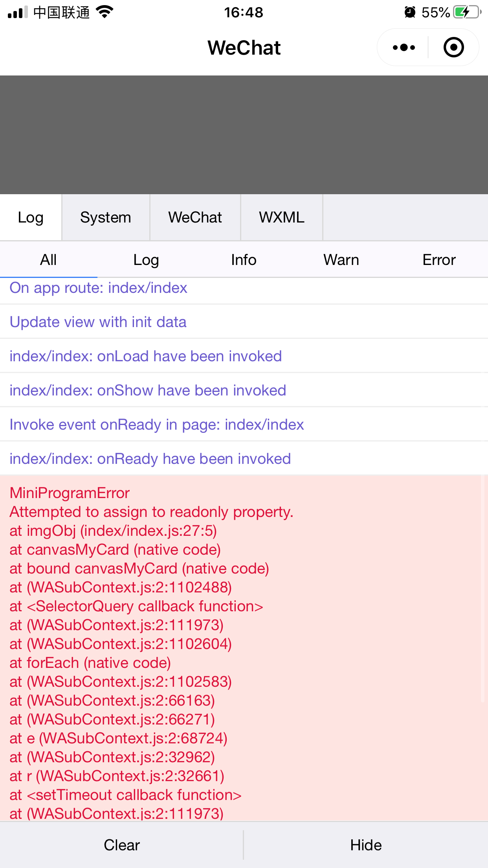488x868 pixels.
Task: Select 'Invoke event onReady in page' entry
Action: click(x=244, y=425)
